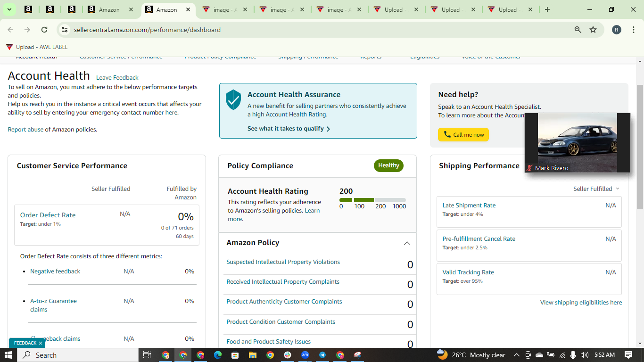Click the taskbar Search box
Viewport: 644px width, 362px height.
[x=78, y=355]
